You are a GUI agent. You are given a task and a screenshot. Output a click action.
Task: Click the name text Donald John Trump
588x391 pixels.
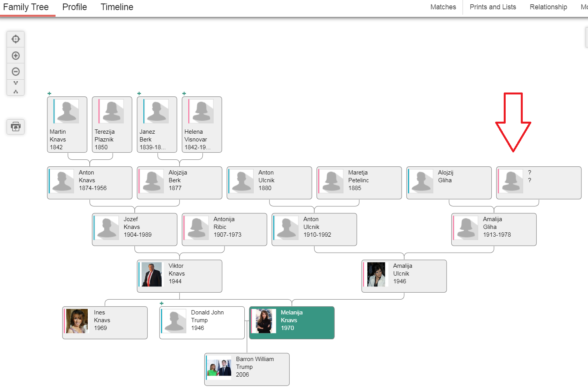pyautogui.click(x=207, y=316)
